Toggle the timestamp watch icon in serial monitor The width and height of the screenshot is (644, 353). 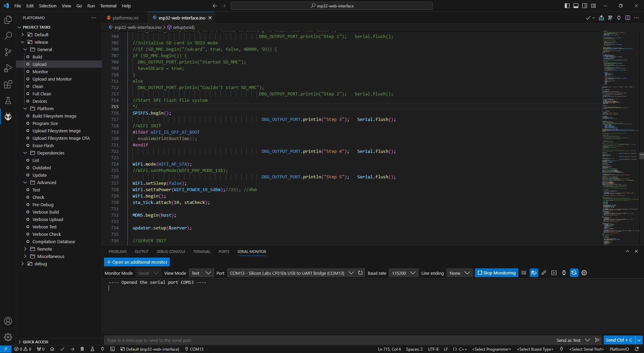pos(564,273)
